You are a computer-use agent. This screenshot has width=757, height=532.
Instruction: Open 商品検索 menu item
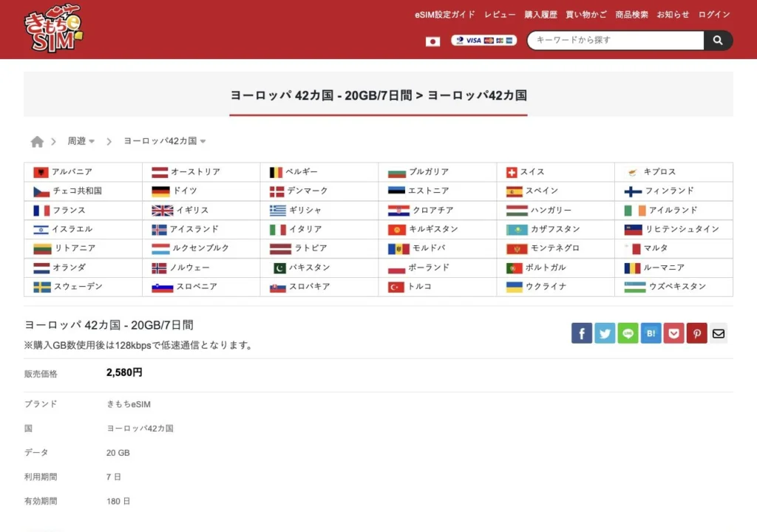coord(631,15)
